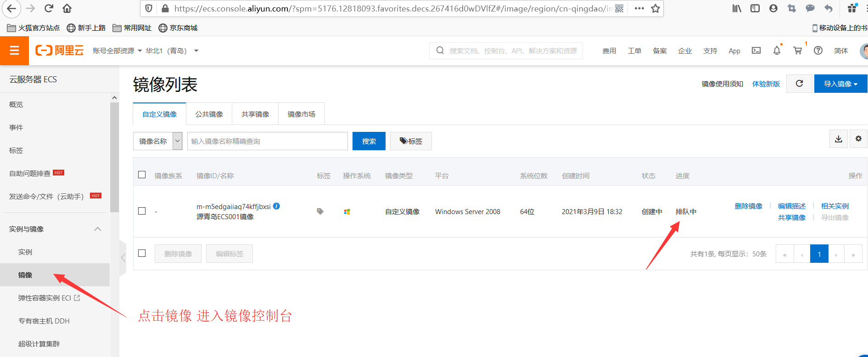This screenshot has width=868, height=357.
Task: Focus the image name search field
Action: (x=268, y=141)
